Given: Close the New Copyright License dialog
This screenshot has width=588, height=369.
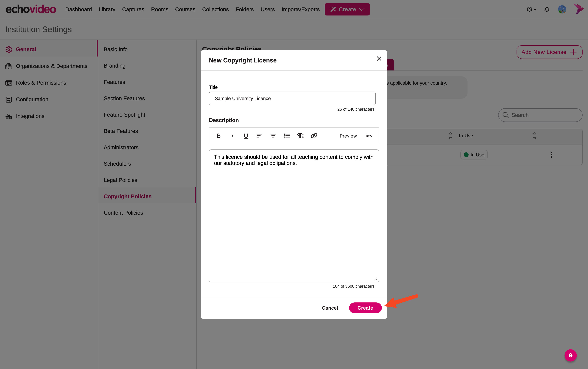Looking at the screenshot, I should pos(379,59).
